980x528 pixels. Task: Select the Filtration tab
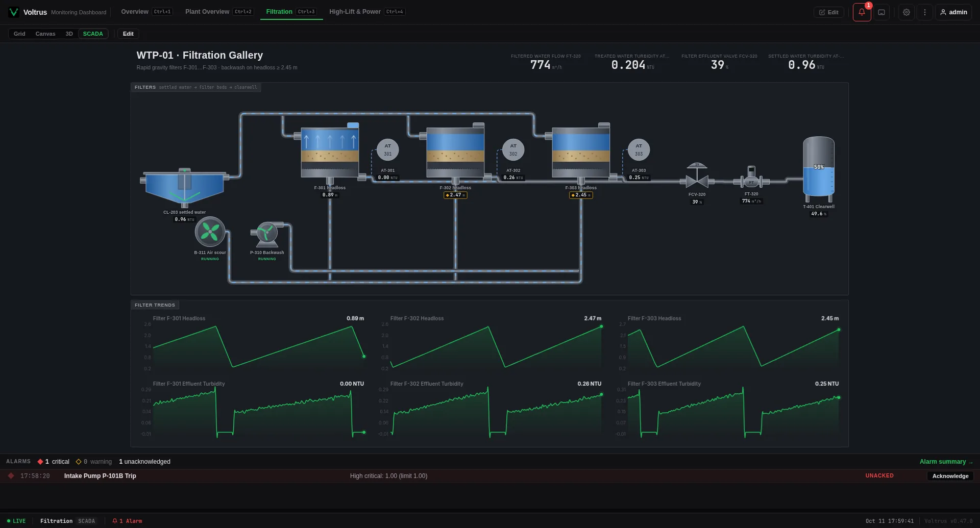291,12
